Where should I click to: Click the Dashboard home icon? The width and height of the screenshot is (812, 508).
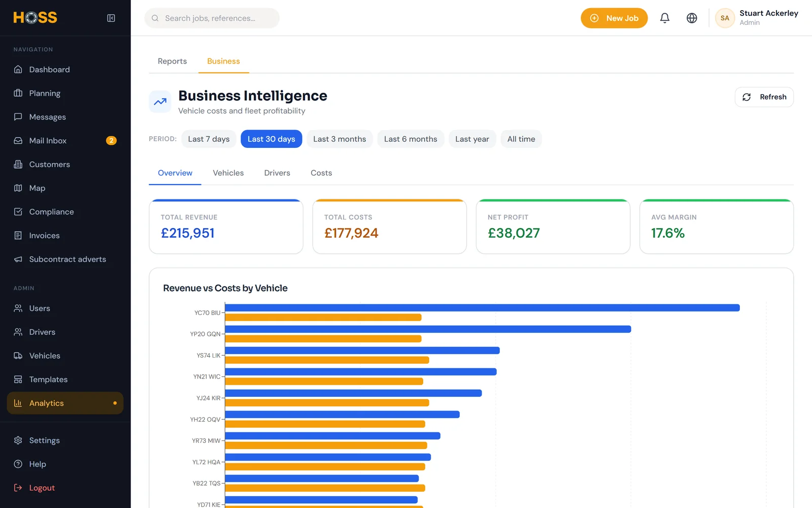pos(18,70)
